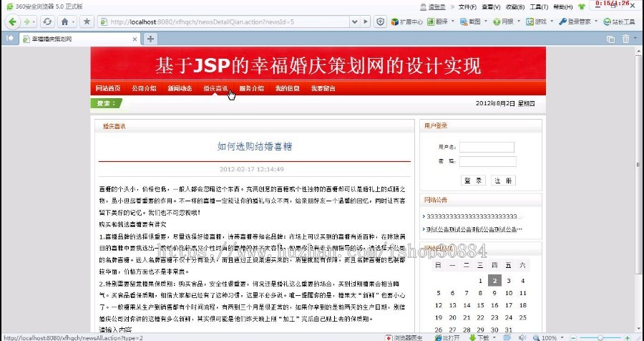Open the 收藏(B) menu
Image resolution: width=644 pixels, height=341 pixels.
coord(515,7)
